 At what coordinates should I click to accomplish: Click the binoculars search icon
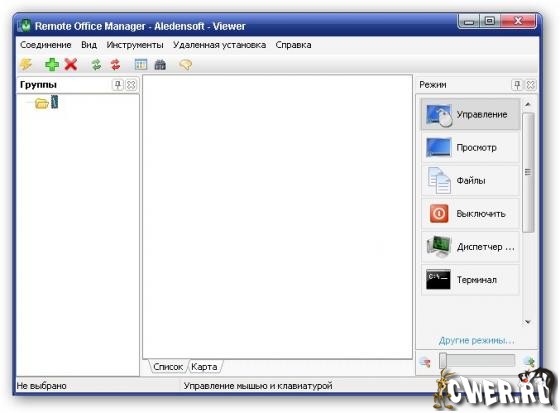(160, 65)
